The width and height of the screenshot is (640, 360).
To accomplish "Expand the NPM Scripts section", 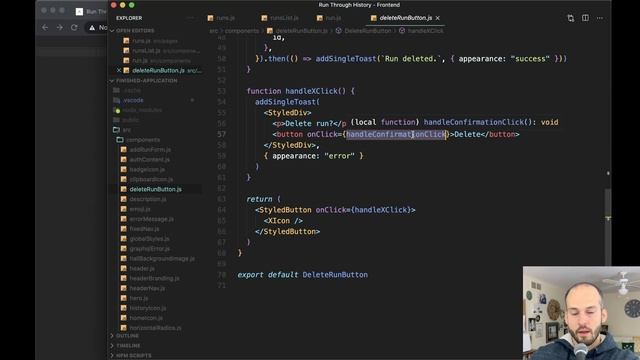I will click(x=133, y=356).
